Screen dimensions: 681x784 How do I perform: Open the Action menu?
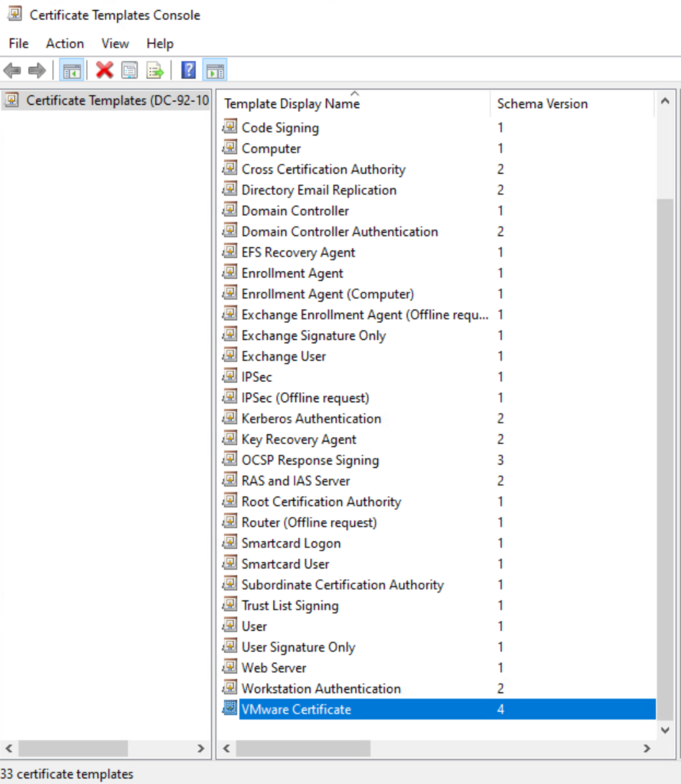pos(64,44)
